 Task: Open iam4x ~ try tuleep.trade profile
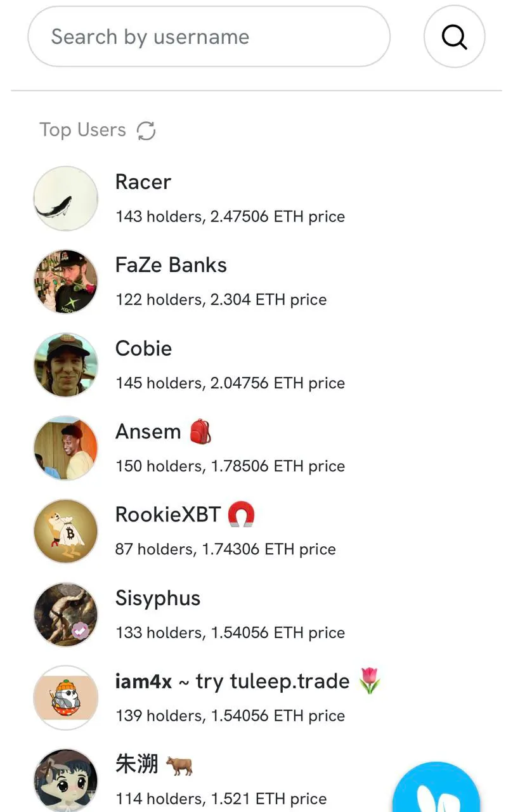232,681
